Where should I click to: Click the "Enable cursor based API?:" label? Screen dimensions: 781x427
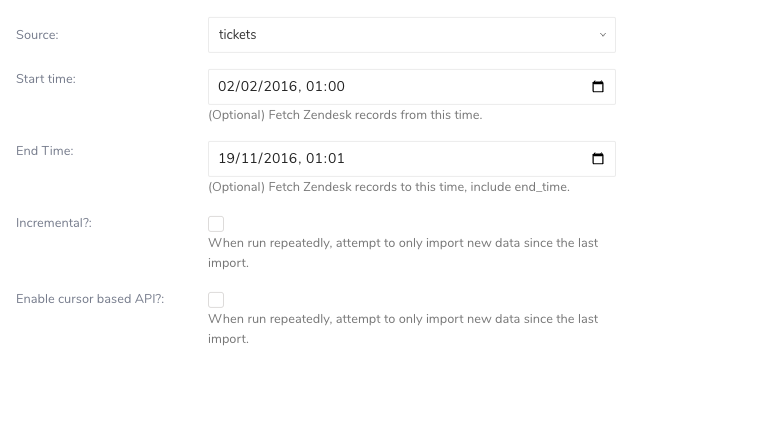(x=90, y=299)
